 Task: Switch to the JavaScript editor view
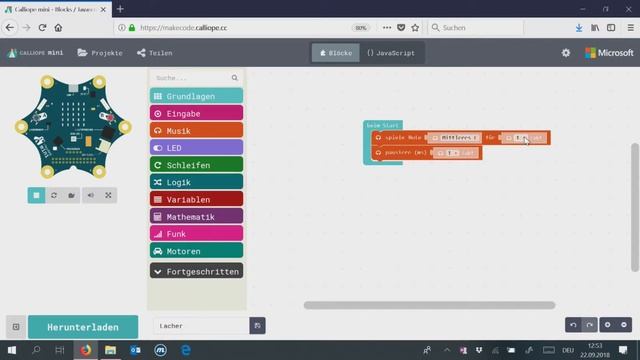pos(391,53)
